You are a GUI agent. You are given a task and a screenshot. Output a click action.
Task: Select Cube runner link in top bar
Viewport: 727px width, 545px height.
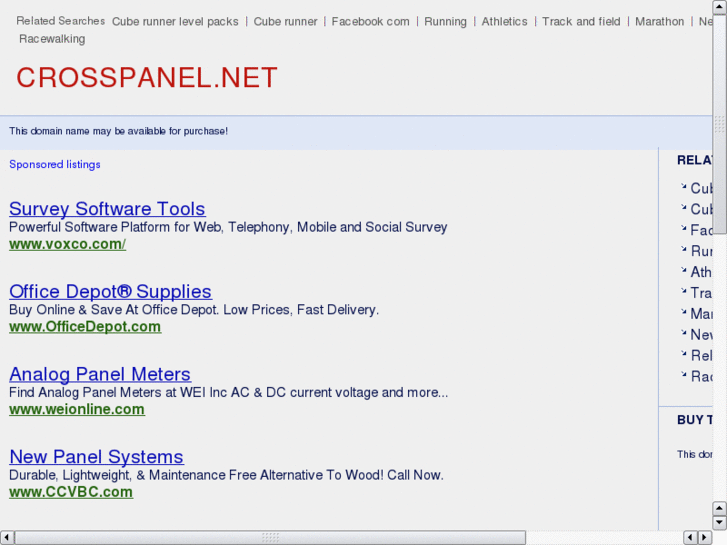tap(285, 22)
